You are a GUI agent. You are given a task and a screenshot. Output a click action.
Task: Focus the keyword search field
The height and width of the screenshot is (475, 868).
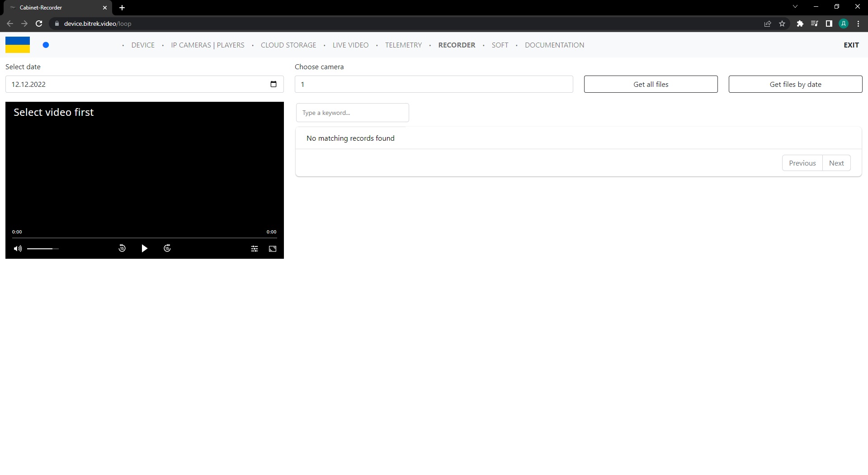coord(352,113)
